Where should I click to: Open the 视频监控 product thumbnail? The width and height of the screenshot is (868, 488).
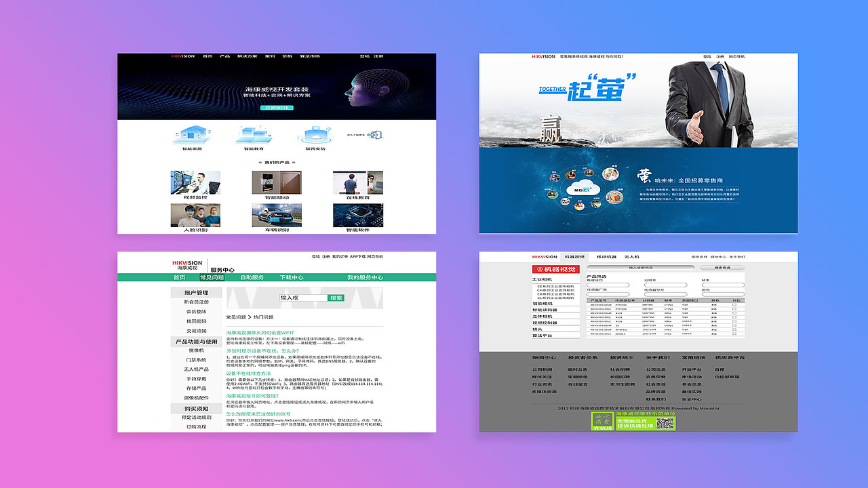tap(195, 182)
